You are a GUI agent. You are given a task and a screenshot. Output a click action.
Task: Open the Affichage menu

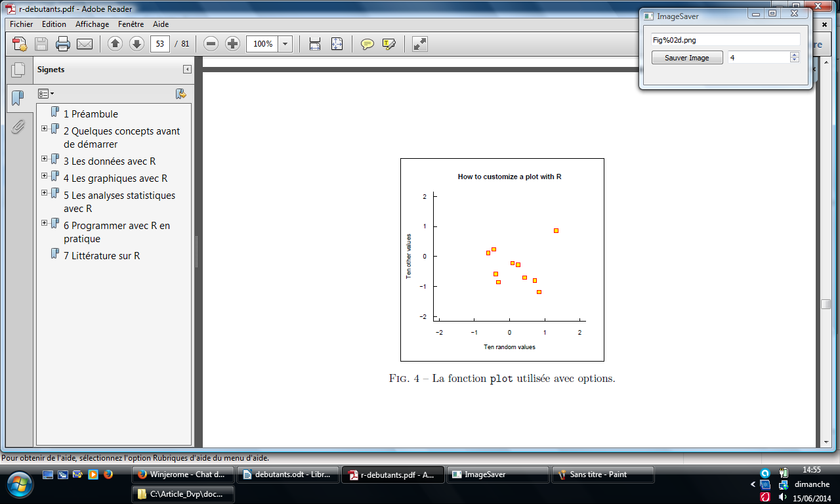pos(92,24)
